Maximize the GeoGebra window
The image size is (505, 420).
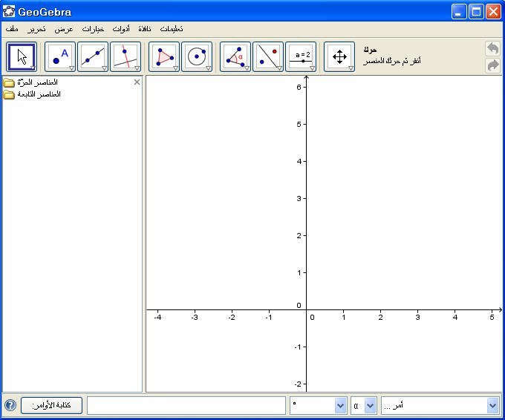476,12
